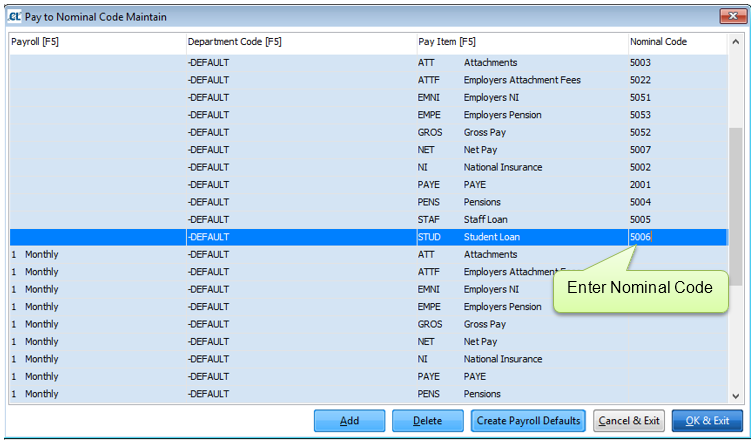Sort by Payroll [F5] column header
The height and width of the screenshot is (442, 754).
(x=96, y=42)
